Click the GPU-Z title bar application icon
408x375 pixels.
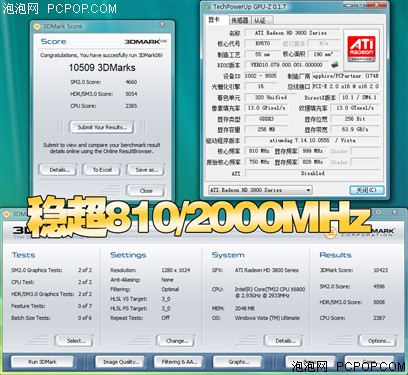pos(207,7)
